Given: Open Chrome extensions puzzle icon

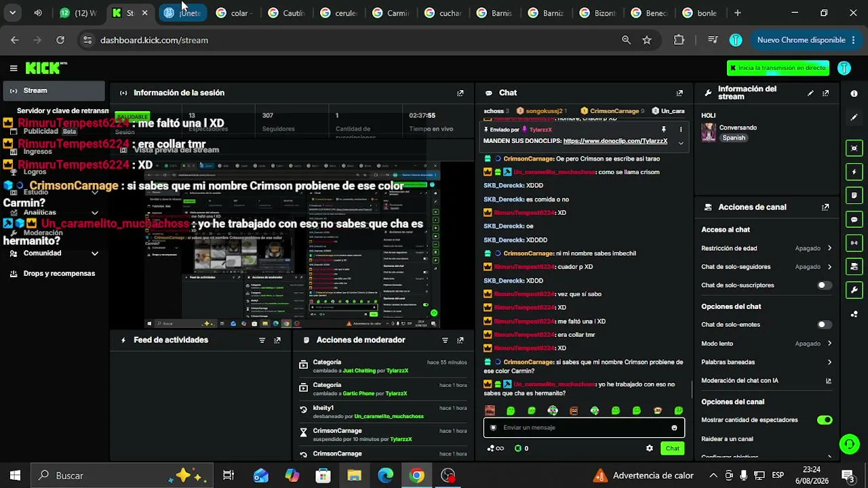Looking at the screenshot, I should [x=679, y=40].
